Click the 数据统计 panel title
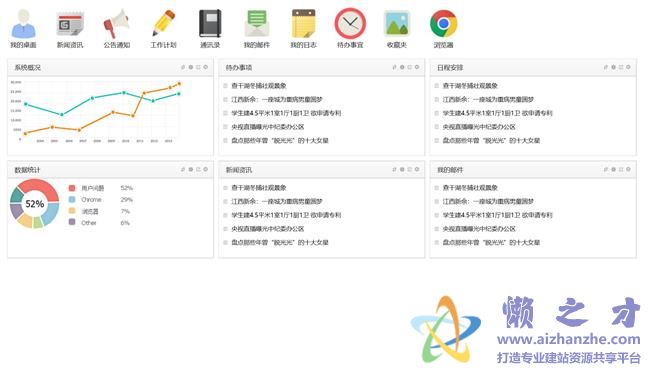The height and width of the screenshot is (368, 650). [27, 170]
